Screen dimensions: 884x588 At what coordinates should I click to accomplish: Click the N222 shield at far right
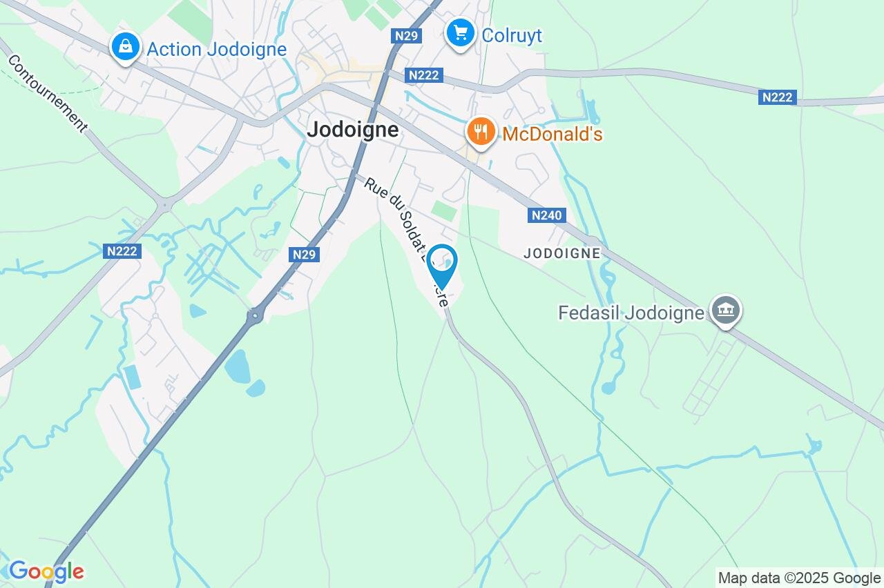point(778,97)
